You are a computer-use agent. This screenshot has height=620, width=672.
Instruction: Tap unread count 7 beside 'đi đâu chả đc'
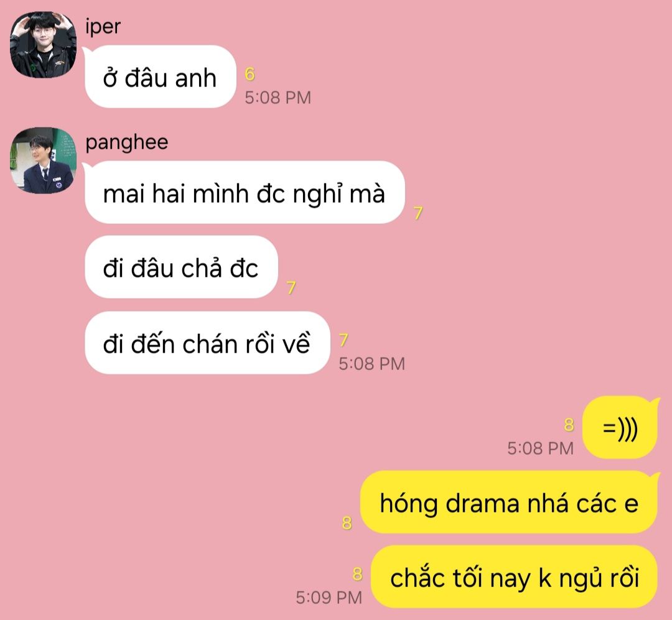point(291,287)
